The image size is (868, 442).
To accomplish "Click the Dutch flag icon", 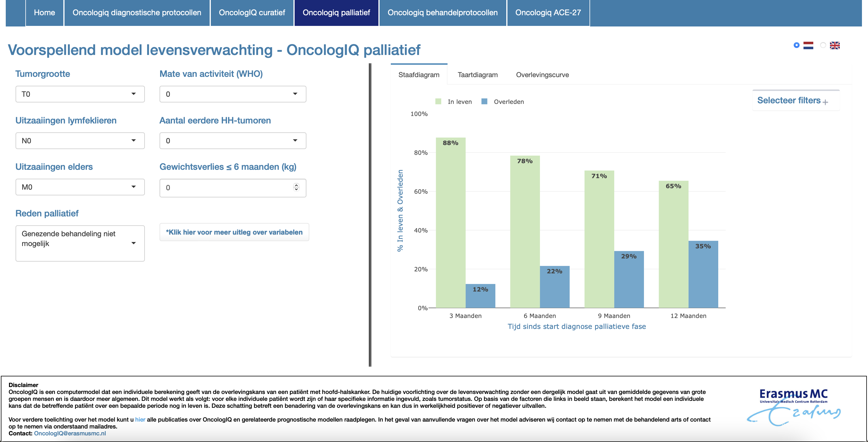I will [x=808, y=45].
